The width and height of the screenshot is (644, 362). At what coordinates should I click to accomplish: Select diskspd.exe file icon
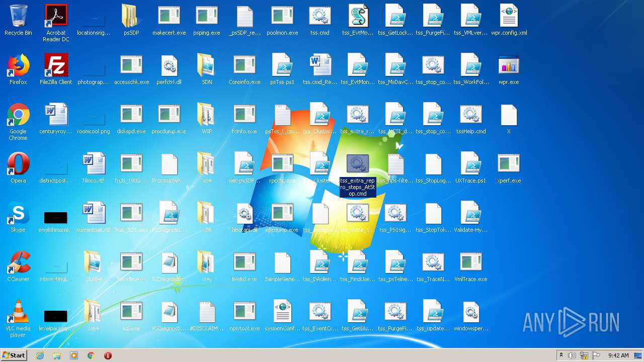[131, 115]
